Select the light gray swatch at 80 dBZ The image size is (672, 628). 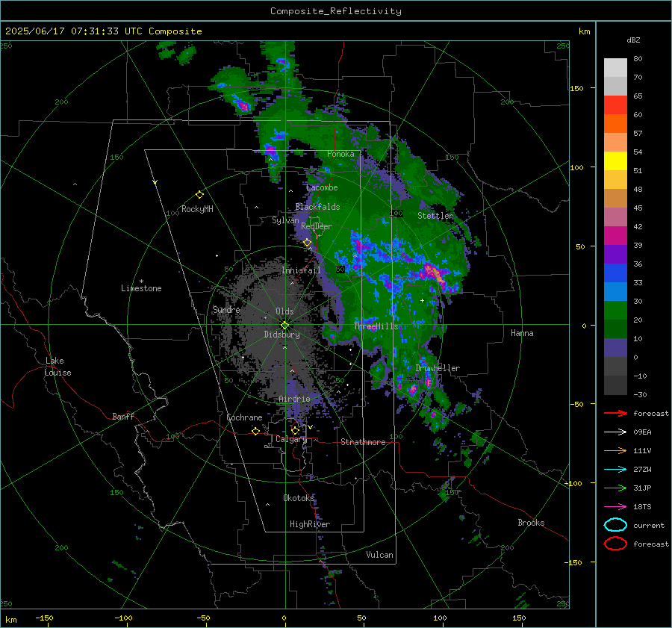point(615,68)
